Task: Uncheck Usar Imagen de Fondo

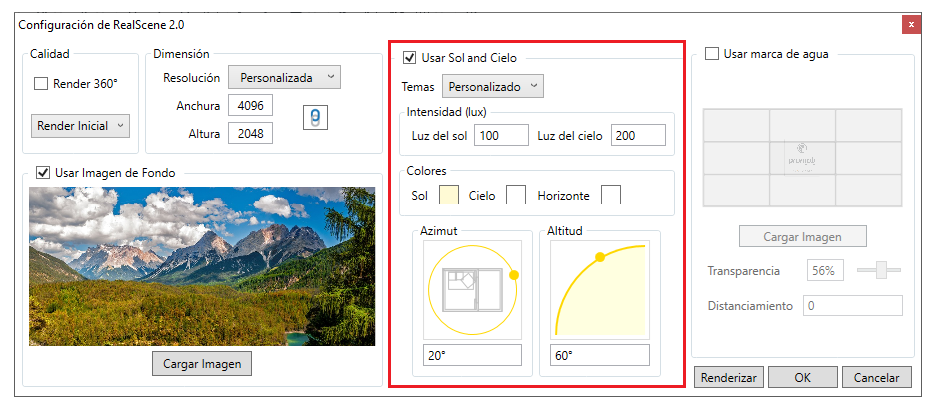Action: click(x=43, y=173)
